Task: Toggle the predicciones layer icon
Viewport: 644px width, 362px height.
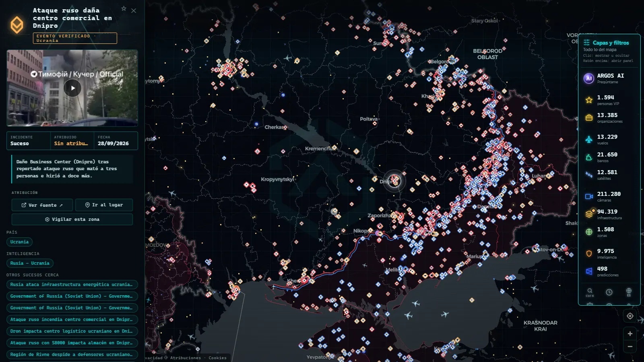Action: [x=589, y=271]
